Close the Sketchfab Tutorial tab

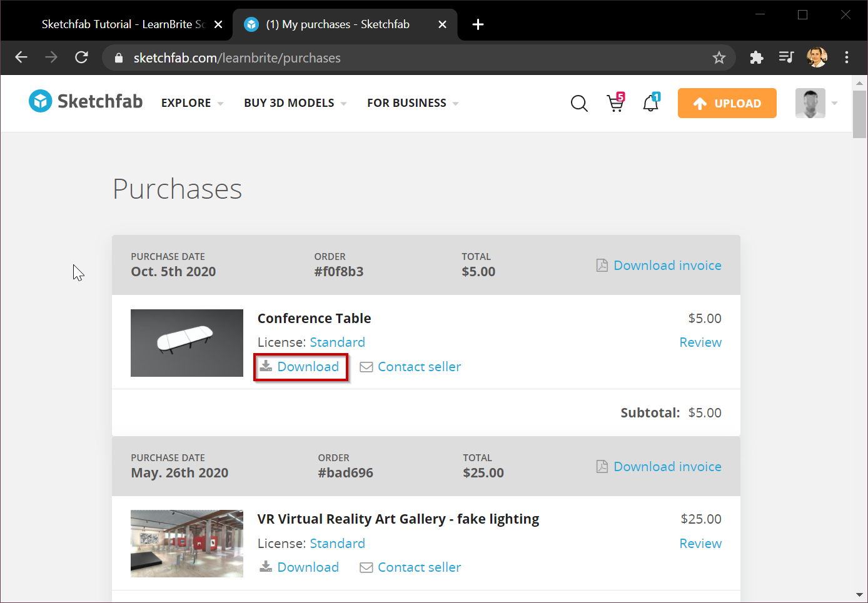pos(218,24)
